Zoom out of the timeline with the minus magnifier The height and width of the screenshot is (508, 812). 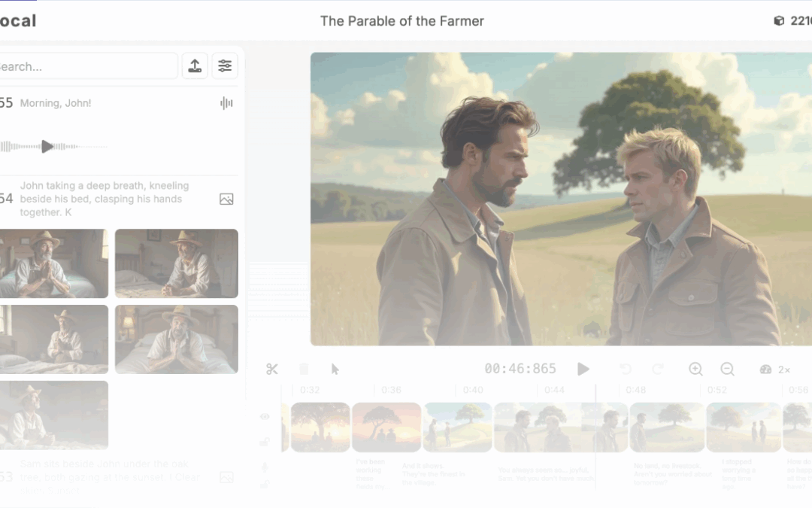[x=728, y=369]
